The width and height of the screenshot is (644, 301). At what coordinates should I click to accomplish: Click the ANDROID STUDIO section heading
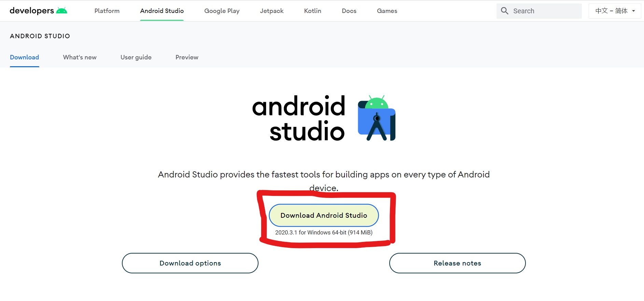point(40,36)
